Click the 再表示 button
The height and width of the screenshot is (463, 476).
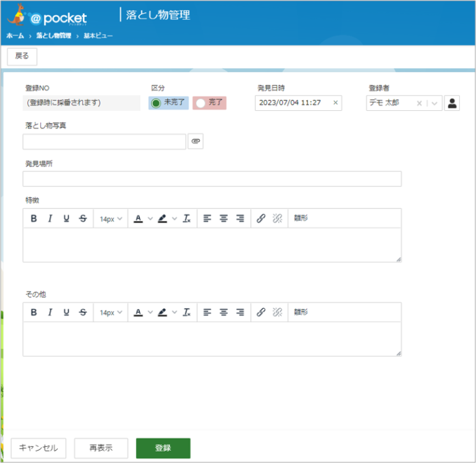click(101, 448)
